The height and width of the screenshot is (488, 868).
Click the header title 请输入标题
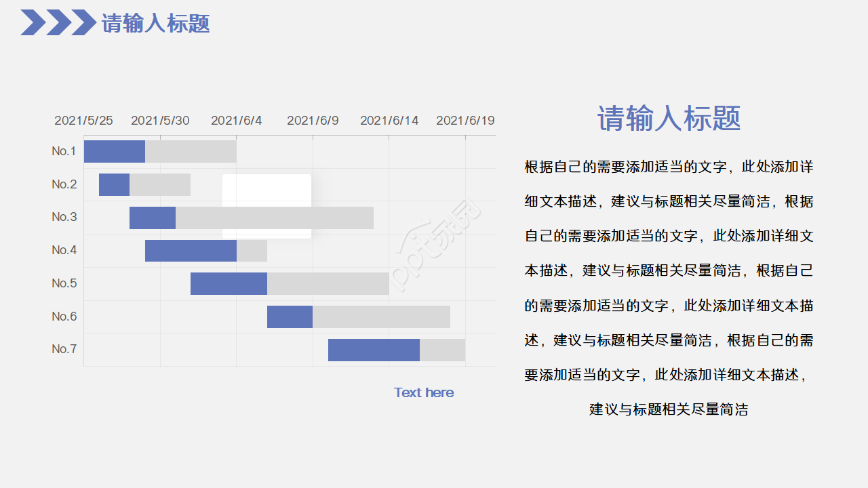pos(155,22)
